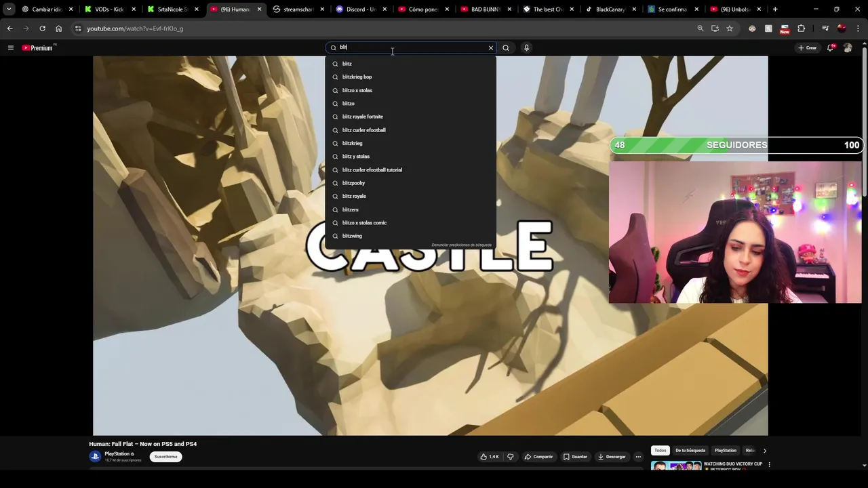Open the more actions ellipsis button

pos(638,457)
